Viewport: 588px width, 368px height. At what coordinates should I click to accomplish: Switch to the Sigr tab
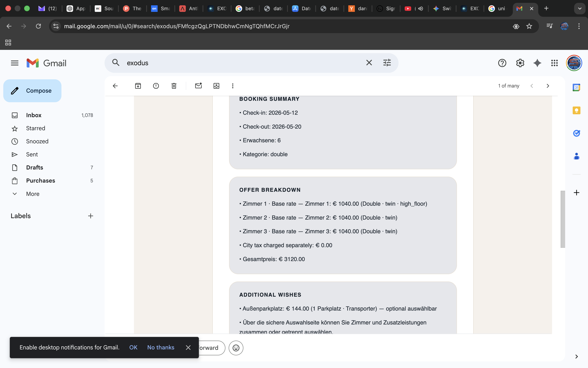tap(386, 9)
